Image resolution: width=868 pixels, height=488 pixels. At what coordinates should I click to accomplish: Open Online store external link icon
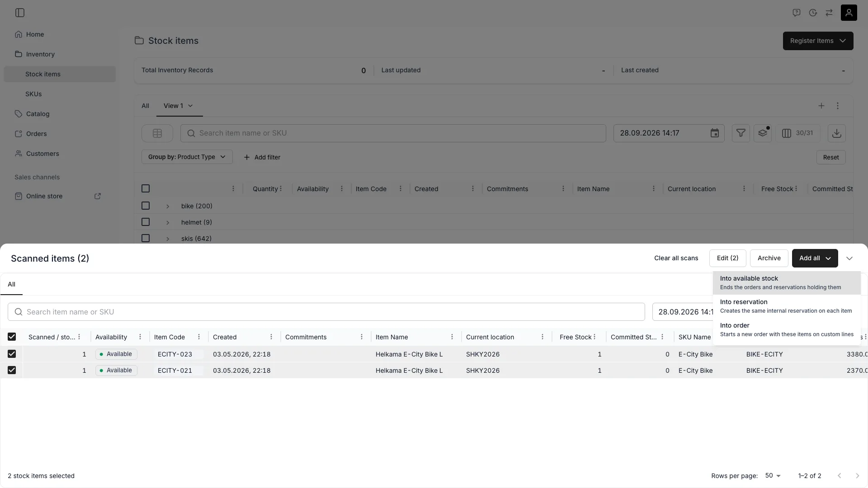pyautogui.click(x=97, y=196)
